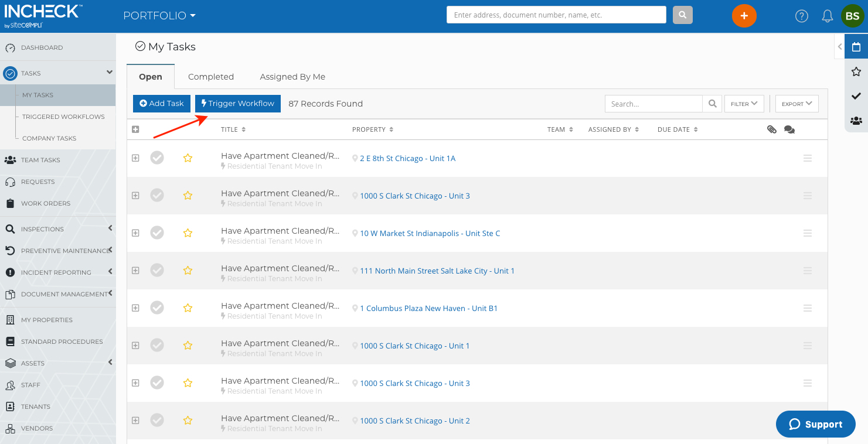868x444 pixels.
Task: Collapse the right panel with chevron arrow
Action: tap(840, 47)
